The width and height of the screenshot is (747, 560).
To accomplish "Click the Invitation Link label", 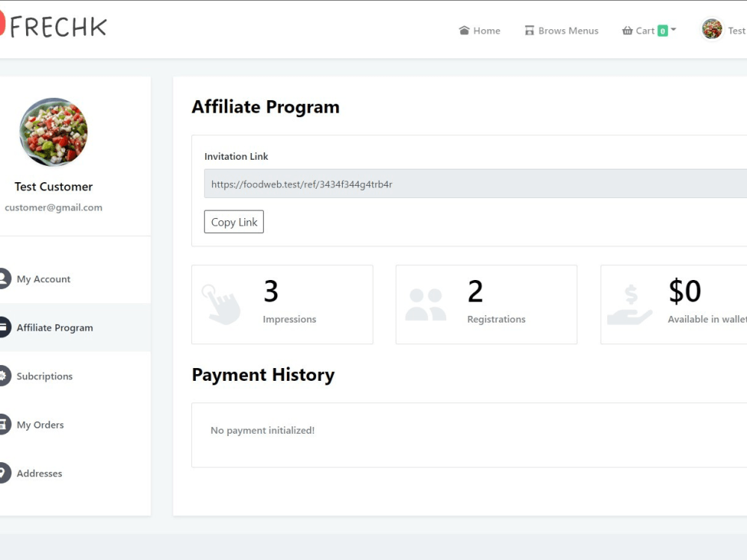I will click(x=236, y=156).
